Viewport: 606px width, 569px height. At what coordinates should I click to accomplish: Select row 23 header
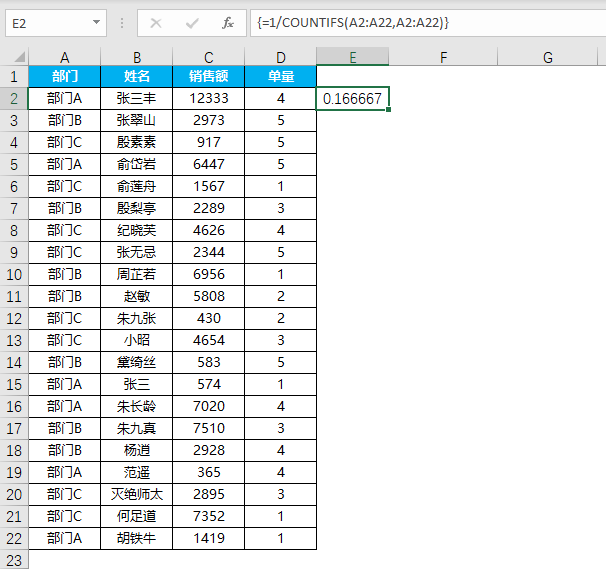point(14,560)
